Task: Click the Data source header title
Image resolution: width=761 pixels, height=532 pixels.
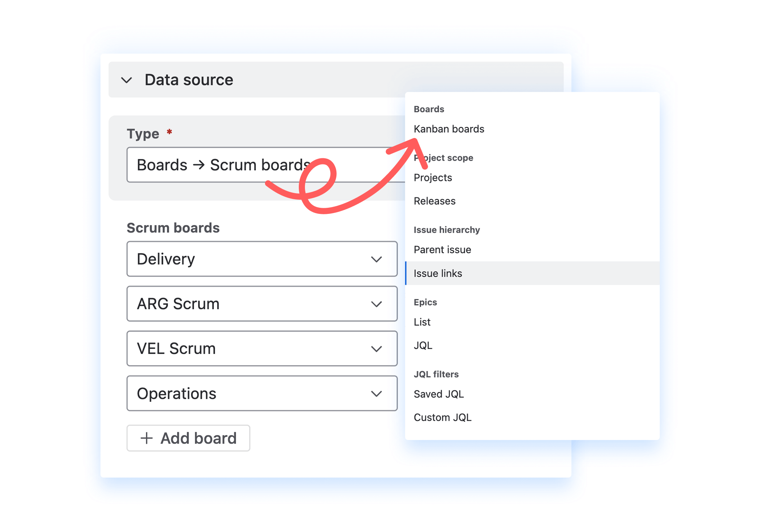Action: (x=189, y=80)
